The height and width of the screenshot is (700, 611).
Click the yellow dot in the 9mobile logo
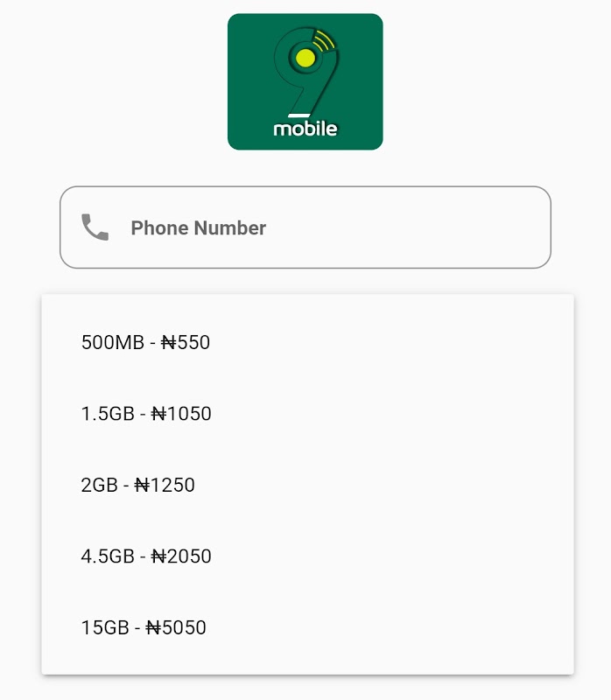pyautogui.click(x=305, y=58)
